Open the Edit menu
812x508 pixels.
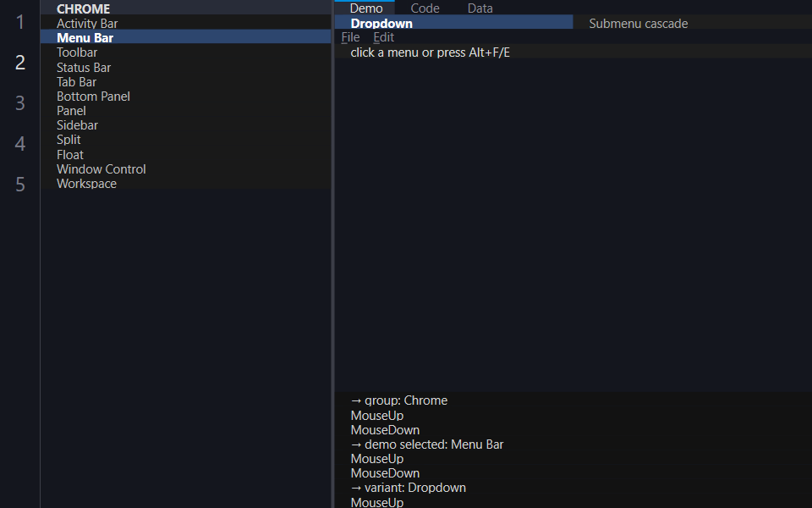(384, 37)
